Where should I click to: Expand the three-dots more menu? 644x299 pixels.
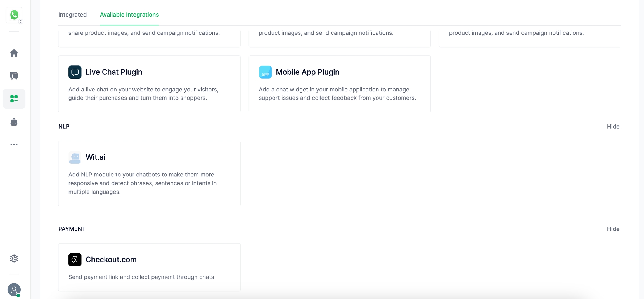14,145
